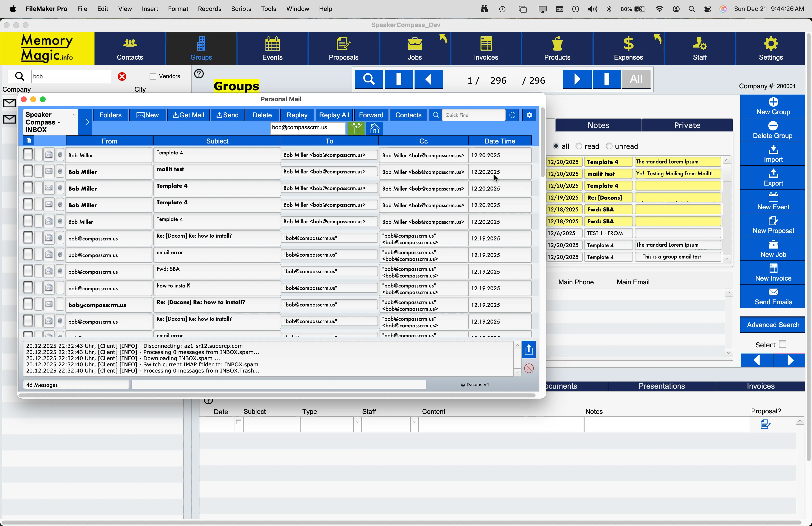The width and height of the screenshot is (812, 526).
Task: Expand the Speaker Compass INBOX dropdown
Action: pyautogui.click(x=74, y=115)
